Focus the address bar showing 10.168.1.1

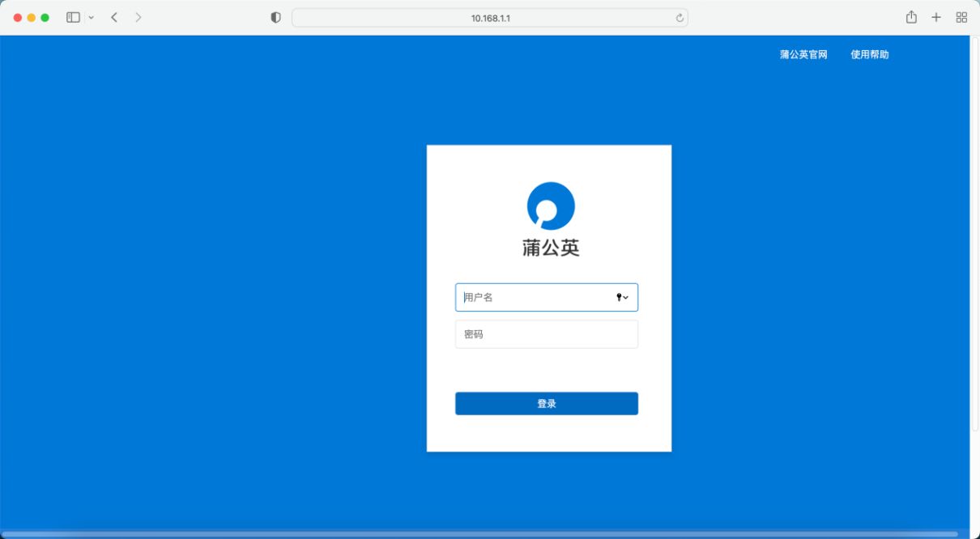pyautogui.click(x=490, y=17)
